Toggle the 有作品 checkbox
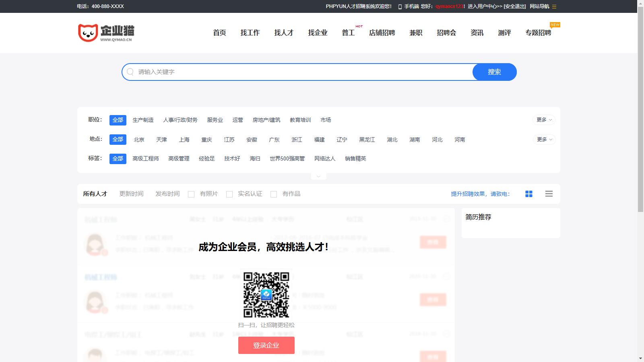The height and width of the screenshot is (362, 644). pos(274,194)
